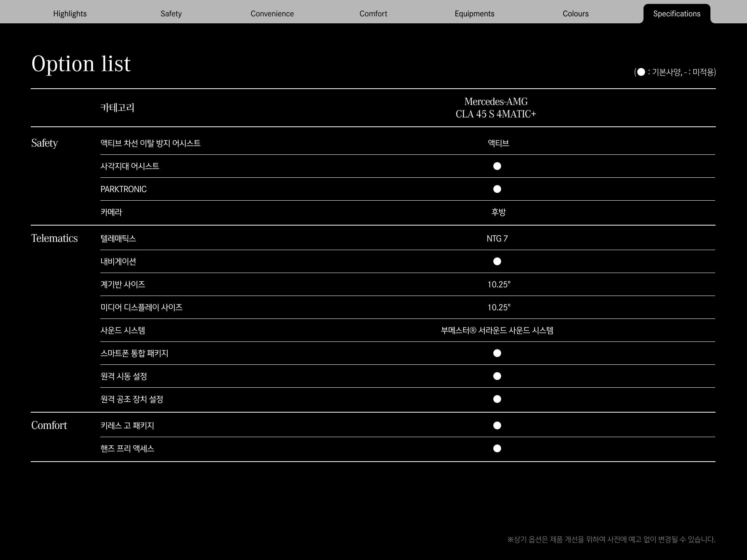Click the dot in 내비게이션 row
This screenshot has height=560, width=747.
497,261
